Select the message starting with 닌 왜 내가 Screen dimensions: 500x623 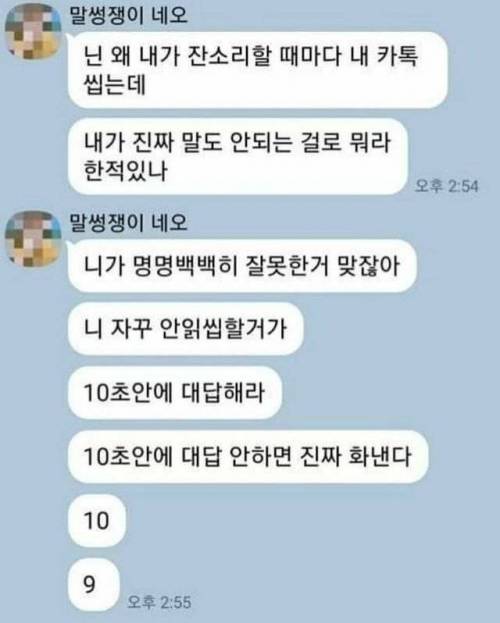(x=258, y=70)
